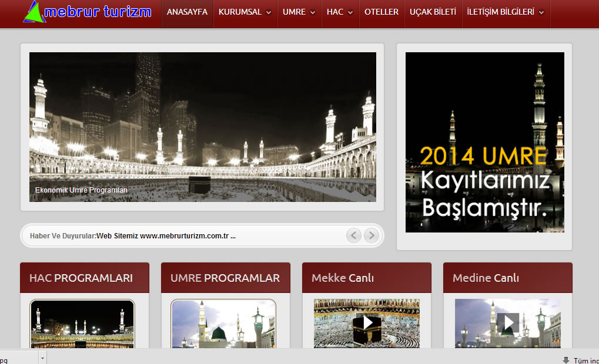The image size is (599, 364).
Task: Click the mebrur turizm site title
Action: pos(98,12)
